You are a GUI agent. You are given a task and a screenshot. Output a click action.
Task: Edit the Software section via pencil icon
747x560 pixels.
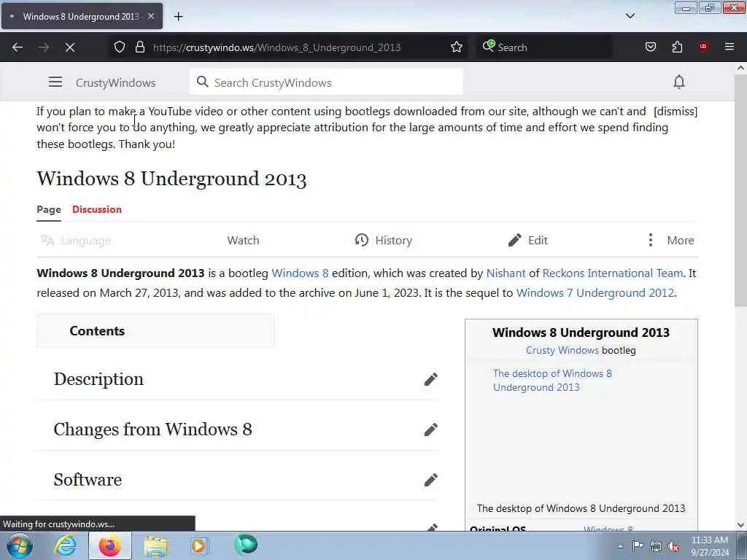point(430,480)
